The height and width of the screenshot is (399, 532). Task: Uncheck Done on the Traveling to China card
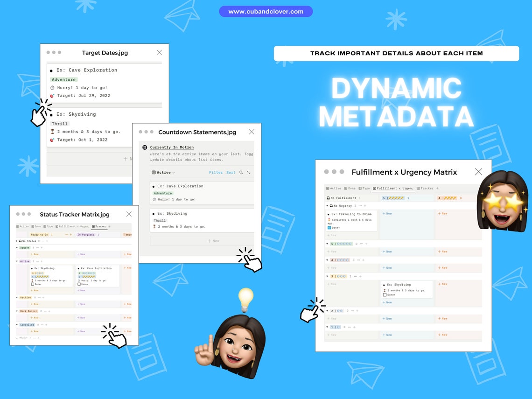(x=329, y=227)
